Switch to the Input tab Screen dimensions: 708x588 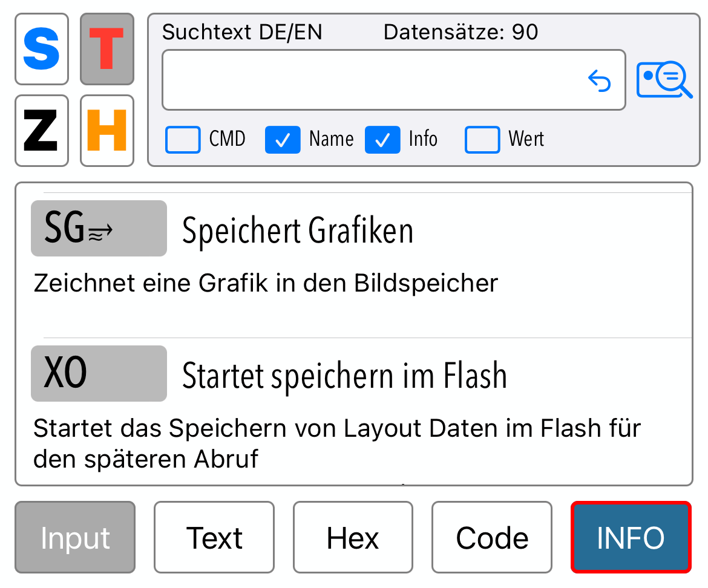tap(75, 537)
